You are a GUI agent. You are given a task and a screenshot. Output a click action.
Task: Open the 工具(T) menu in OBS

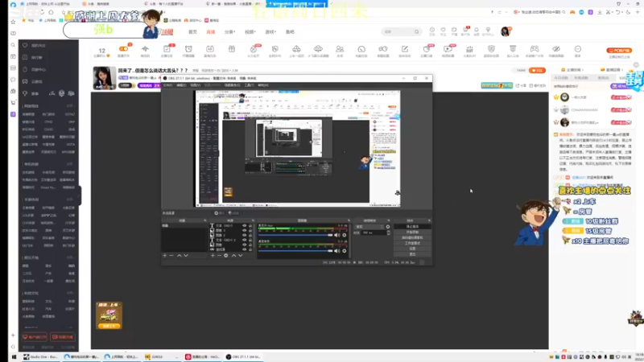(x=249, y=85)
